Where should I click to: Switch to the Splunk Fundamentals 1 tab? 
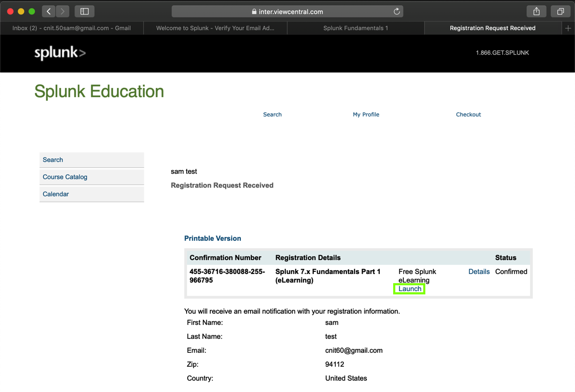click(x=356, y=28)
